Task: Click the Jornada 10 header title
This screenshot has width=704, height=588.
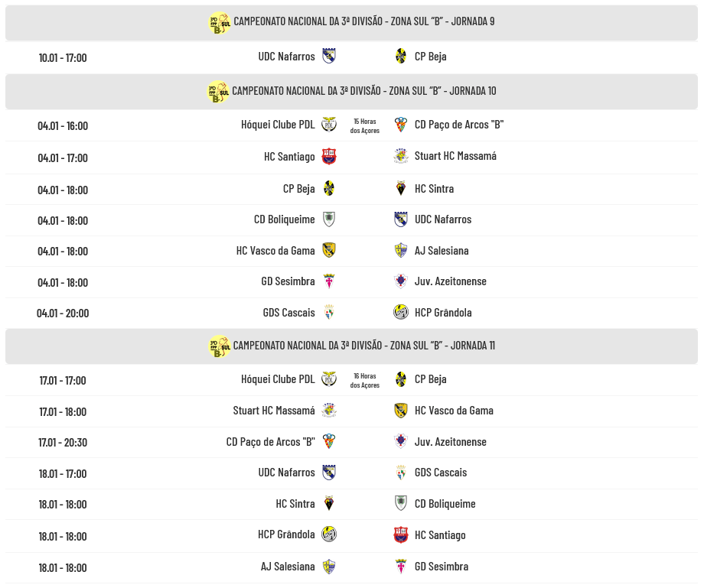Action: (x=363, y=91)
